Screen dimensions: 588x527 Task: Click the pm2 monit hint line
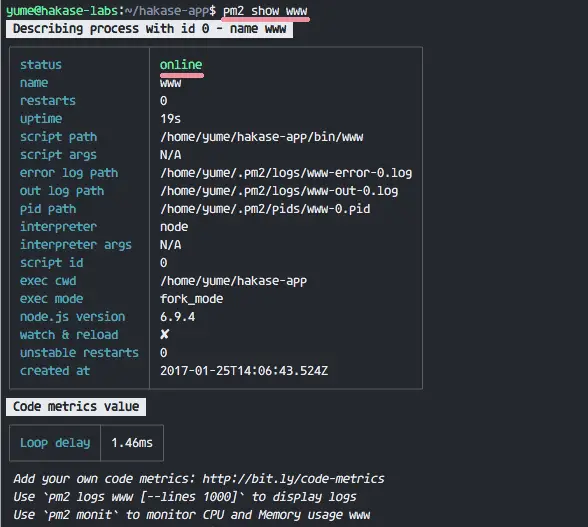(x=192, y=515)
